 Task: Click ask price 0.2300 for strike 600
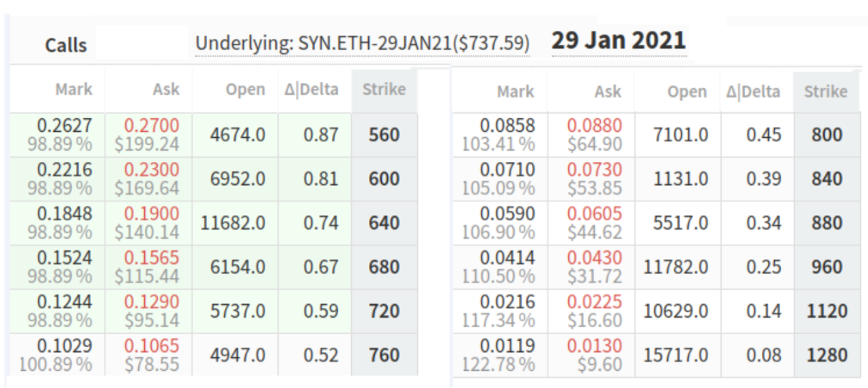(151, 170)
